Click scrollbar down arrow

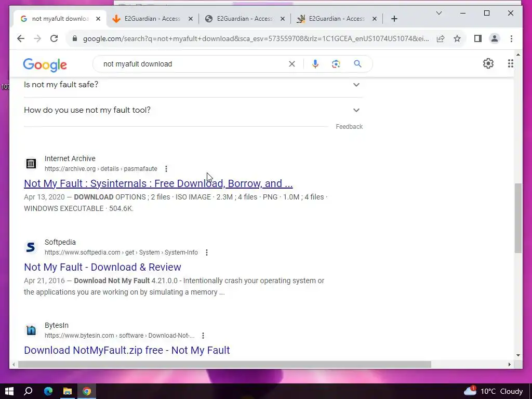point(518,355)
